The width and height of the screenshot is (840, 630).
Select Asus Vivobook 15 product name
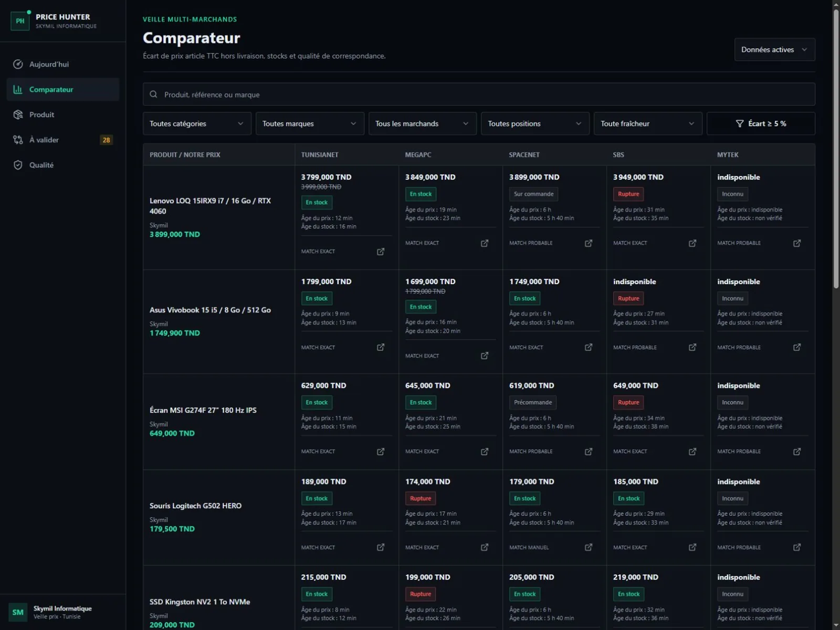[210, 310]
